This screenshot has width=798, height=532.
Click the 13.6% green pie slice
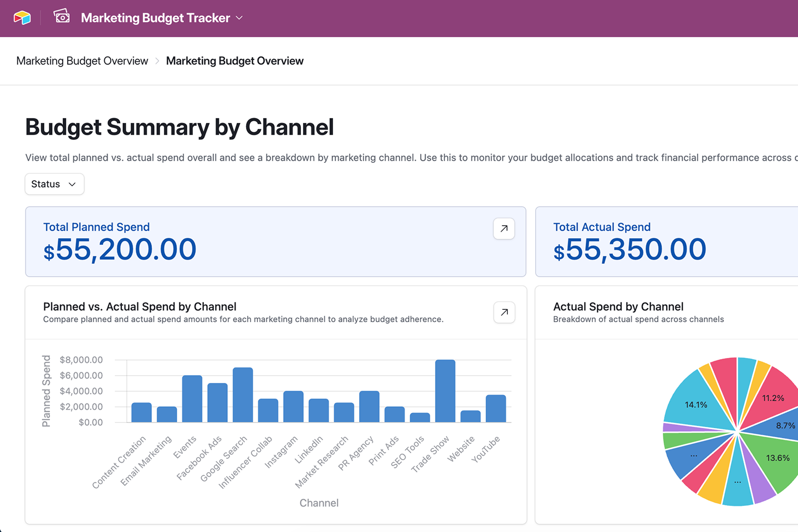coord(777,458)
